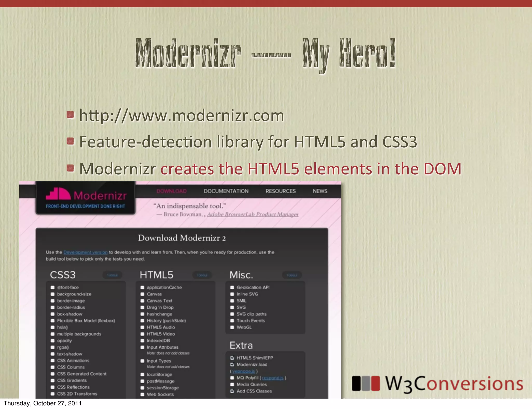Uncheck Add CSS Classes checkbox
The image size is (532, 409).
tap(232, 391)
